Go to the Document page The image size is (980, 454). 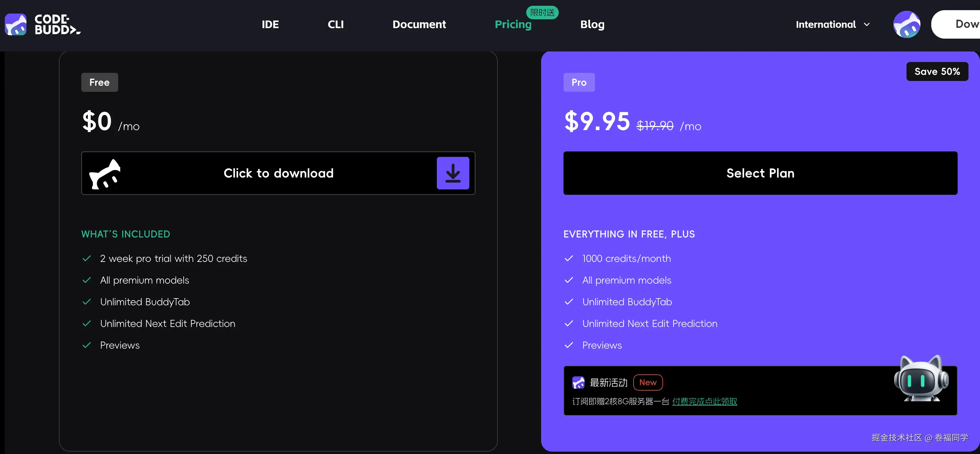point(419,24)
